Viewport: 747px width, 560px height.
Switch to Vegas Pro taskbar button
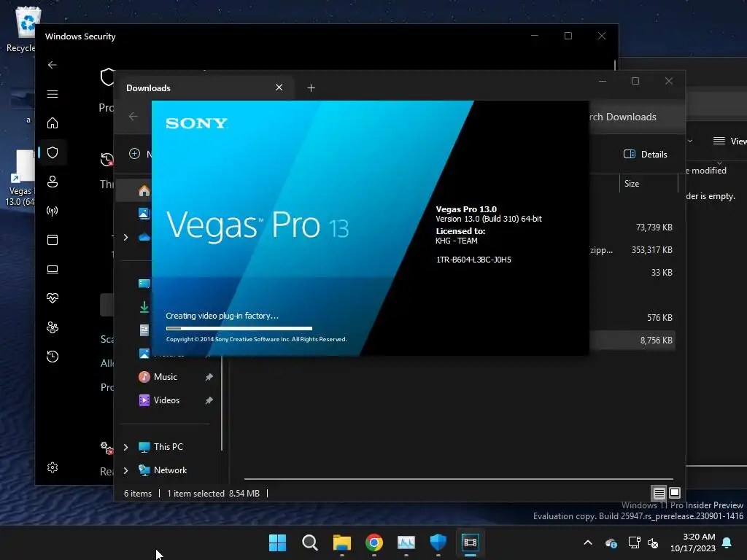point(471,542)
